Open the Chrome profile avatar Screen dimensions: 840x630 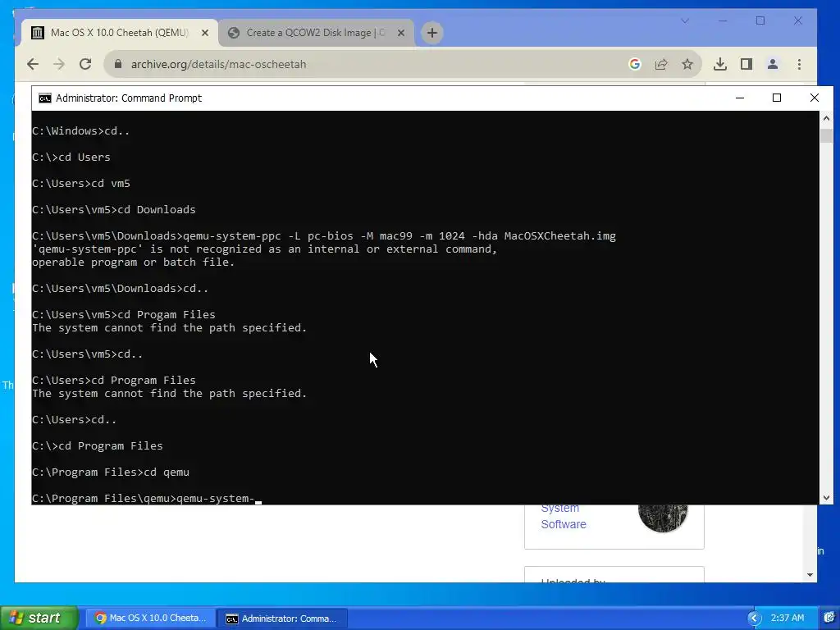tap(773, 64)
